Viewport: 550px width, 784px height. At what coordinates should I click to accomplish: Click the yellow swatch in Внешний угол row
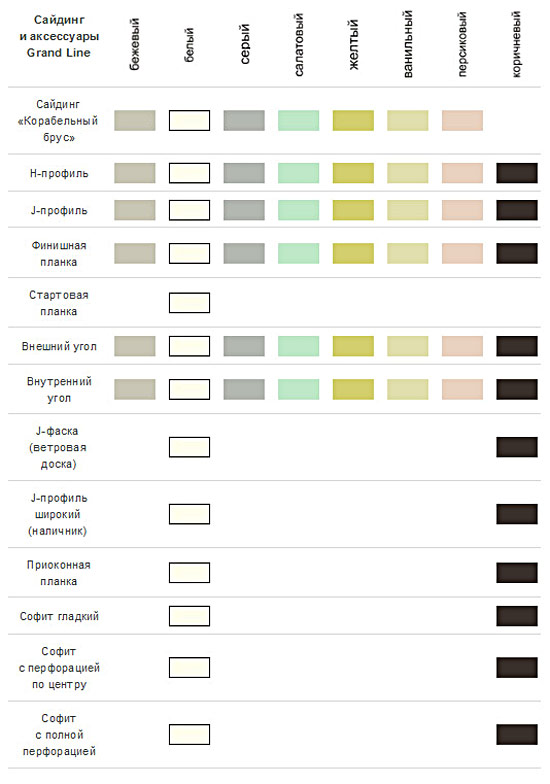tap(353, 346)
